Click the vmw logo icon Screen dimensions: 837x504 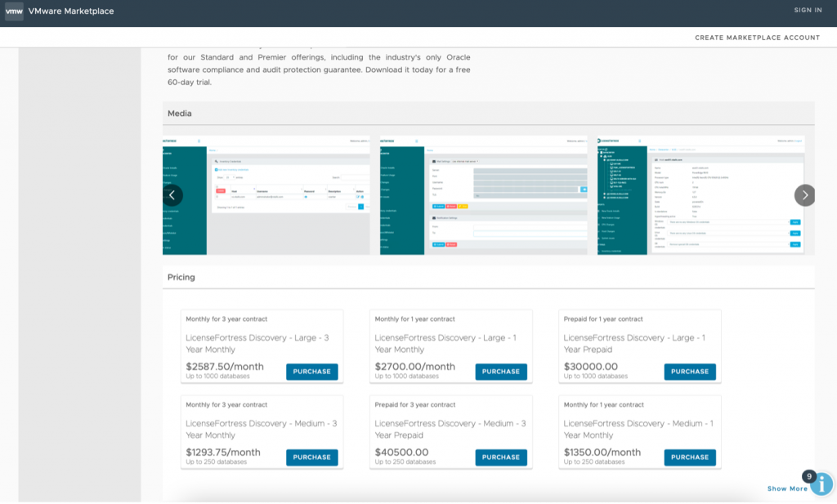coord(15,11)
